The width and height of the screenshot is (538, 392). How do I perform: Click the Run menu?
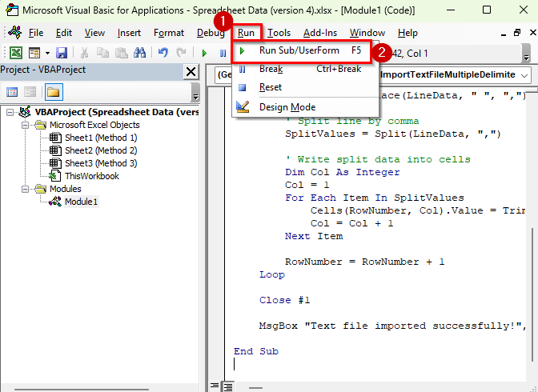(x=246, y=33)
